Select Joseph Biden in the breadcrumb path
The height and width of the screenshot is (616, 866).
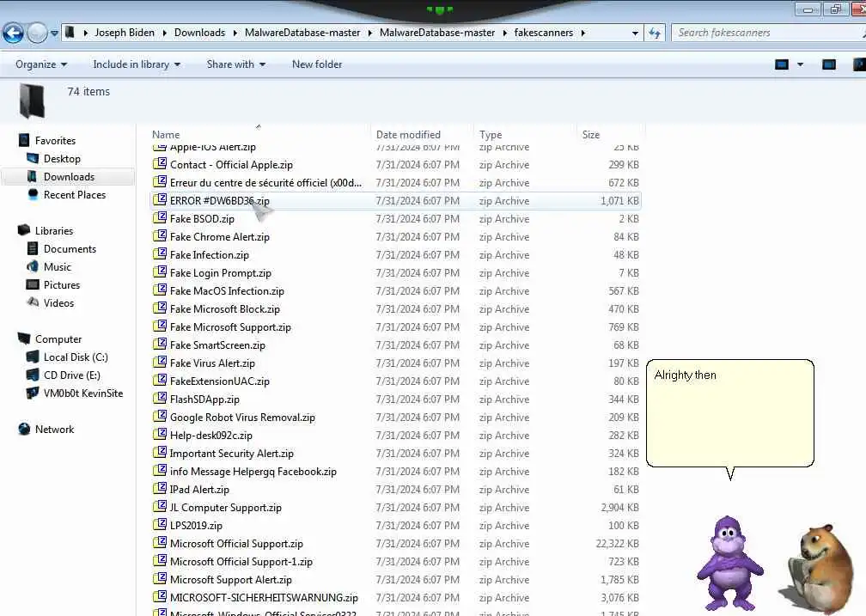click(x=125, y=33)
